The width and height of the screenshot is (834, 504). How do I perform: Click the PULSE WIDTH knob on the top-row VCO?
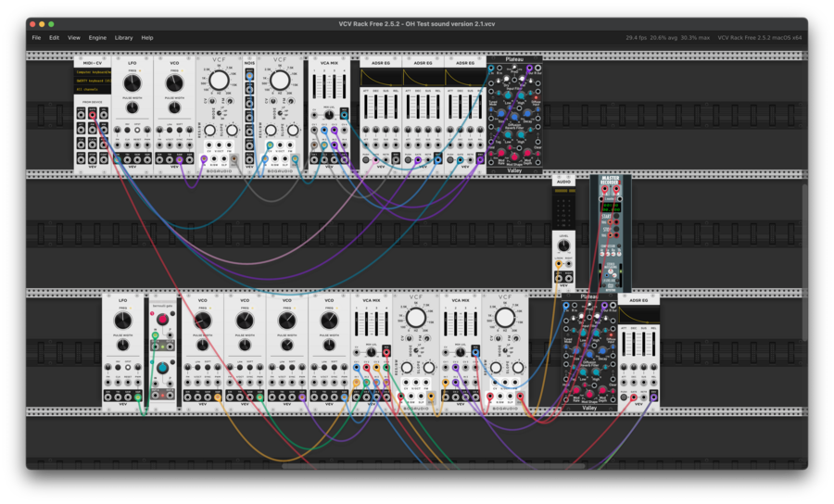[x=173, y=108]
